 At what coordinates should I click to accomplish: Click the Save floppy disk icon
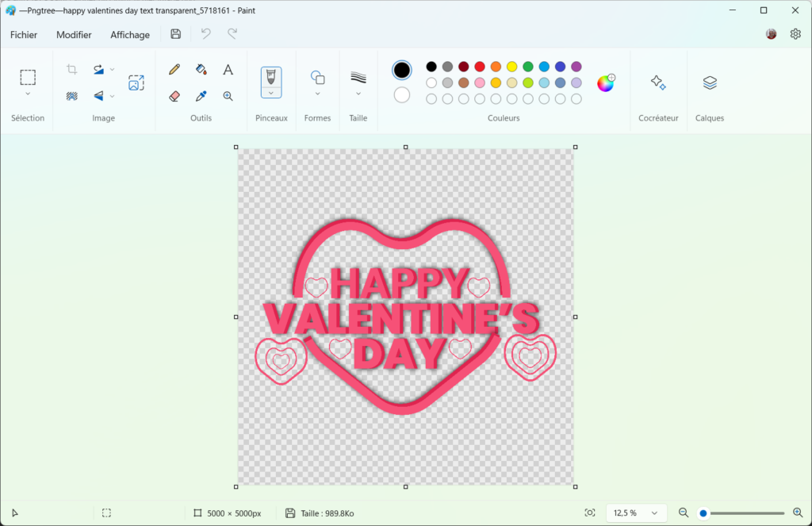tap(176, 34)
